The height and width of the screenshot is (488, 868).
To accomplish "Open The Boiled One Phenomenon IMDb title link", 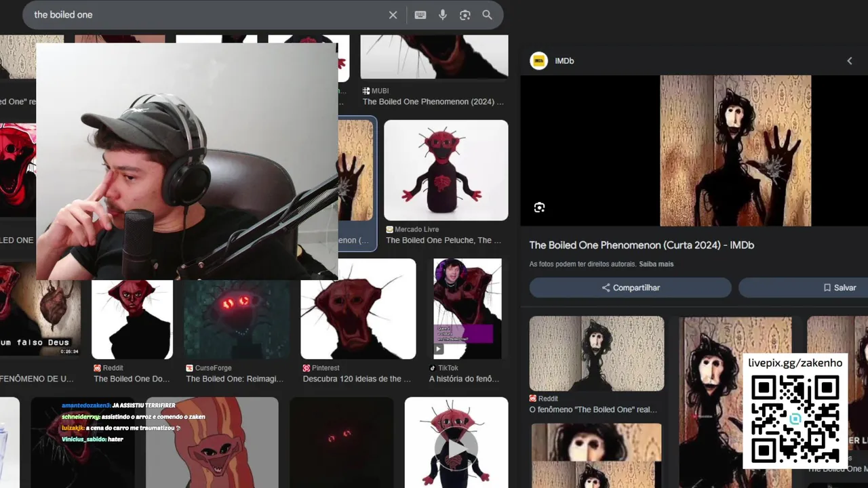I will coord(642,245).
